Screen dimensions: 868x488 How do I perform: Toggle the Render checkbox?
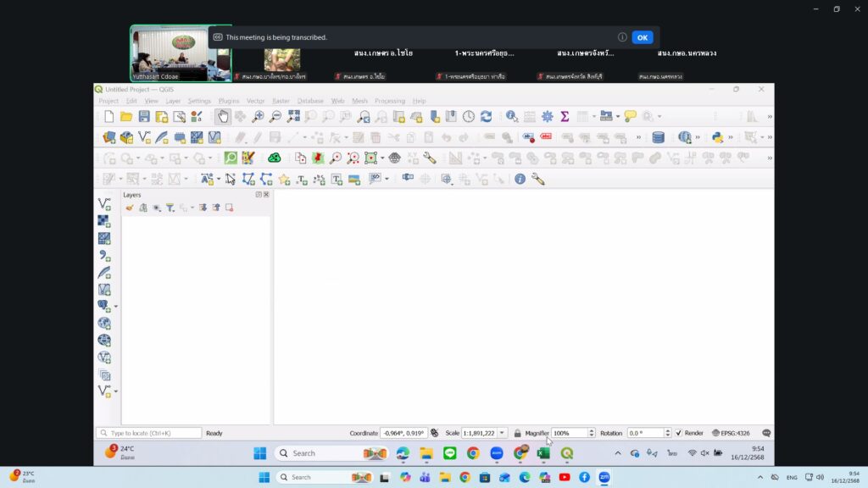tap(678, 433)
